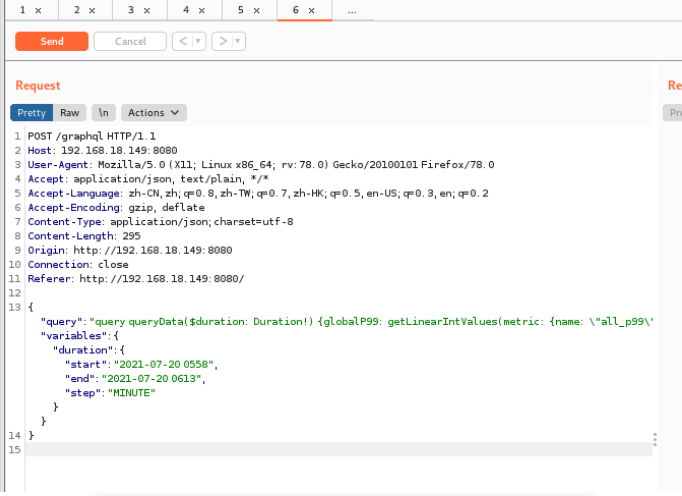Click the Referer header line
682x496 pixels.
(x=136, y=279)
